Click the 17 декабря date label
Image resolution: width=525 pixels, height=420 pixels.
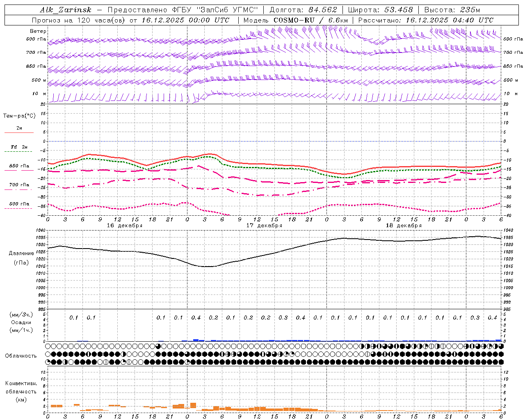coord(264,226)
